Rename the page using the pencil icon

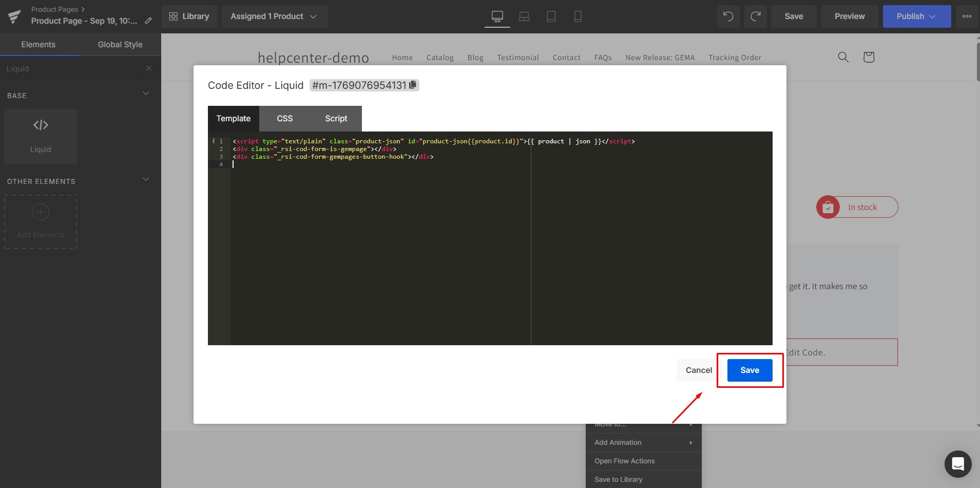(148, 21)
